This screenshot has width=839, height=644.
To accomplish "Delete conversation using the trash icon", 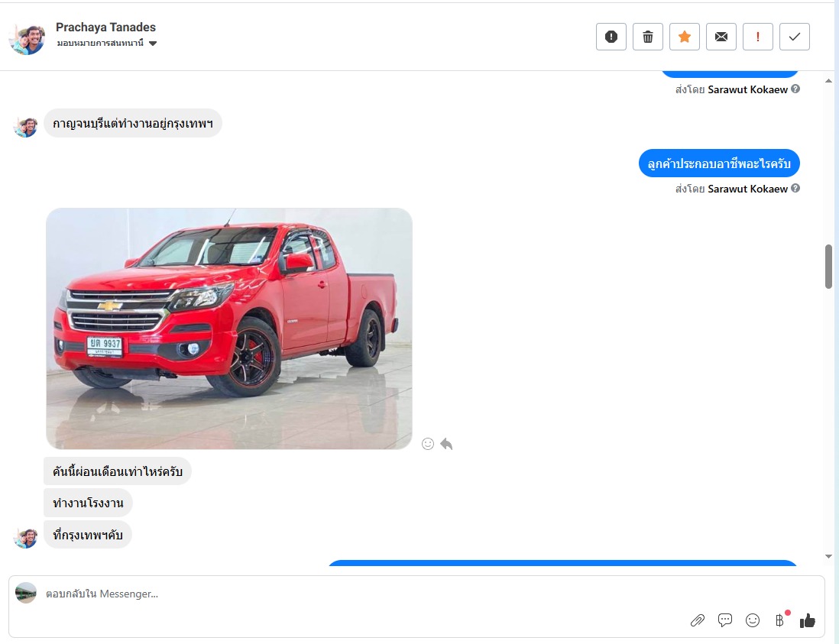I will pyautogui.click(x=647, y=37).
